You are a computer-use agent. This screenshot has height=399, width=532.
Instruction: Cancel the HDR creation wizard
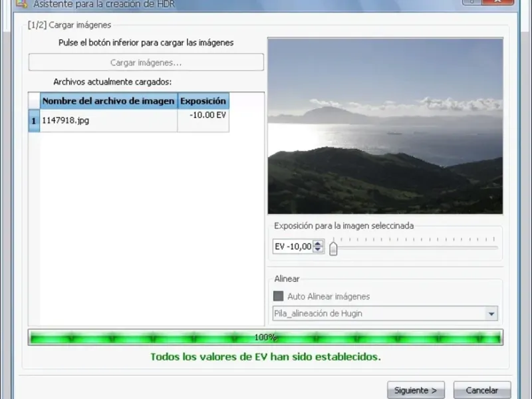pyautogui.click(x=481, y=390)
